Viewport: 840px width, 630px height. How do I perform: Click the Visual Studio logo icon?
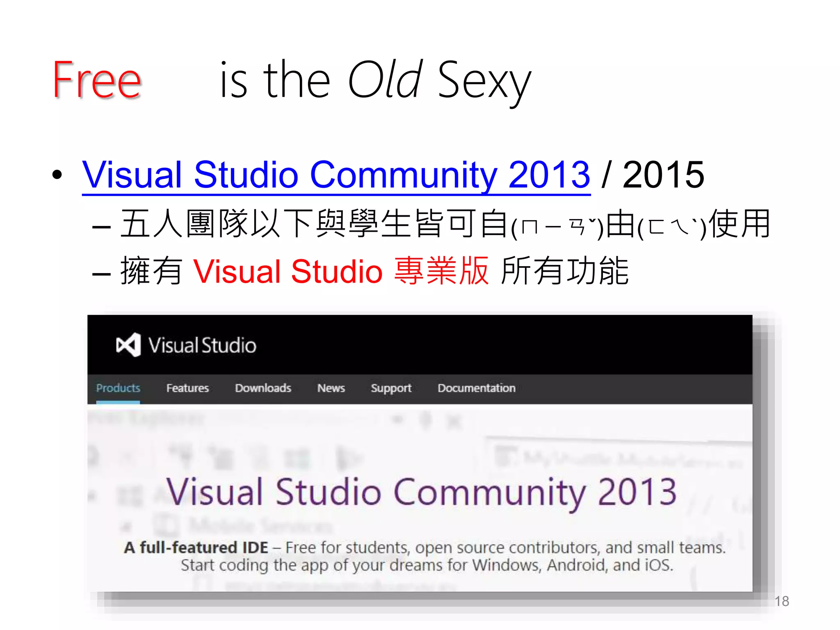(x=128, y=345)
